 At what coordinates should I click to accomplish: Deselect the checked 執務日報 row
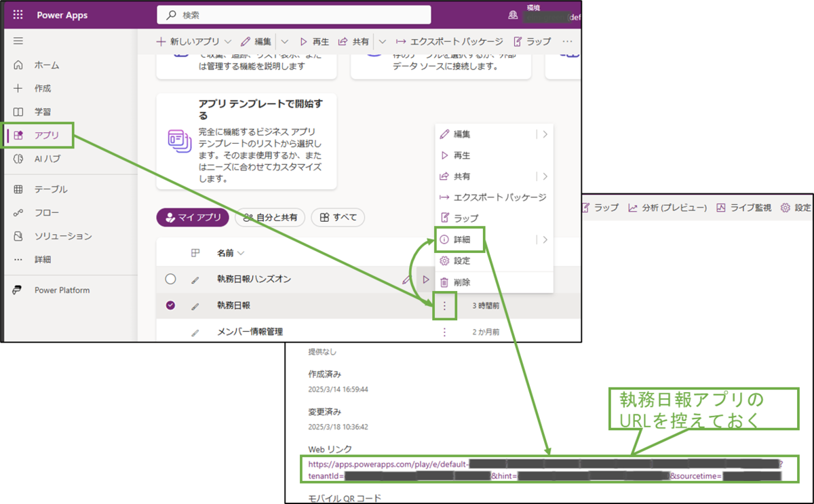point(170,305)
